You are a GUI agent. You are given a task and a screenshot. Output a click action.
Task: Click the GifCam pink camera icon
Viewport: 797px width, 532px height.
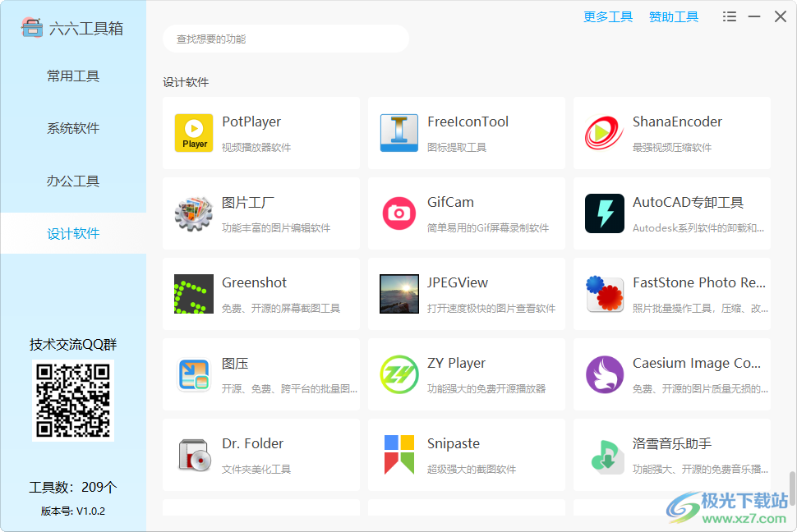click(399, 213)
